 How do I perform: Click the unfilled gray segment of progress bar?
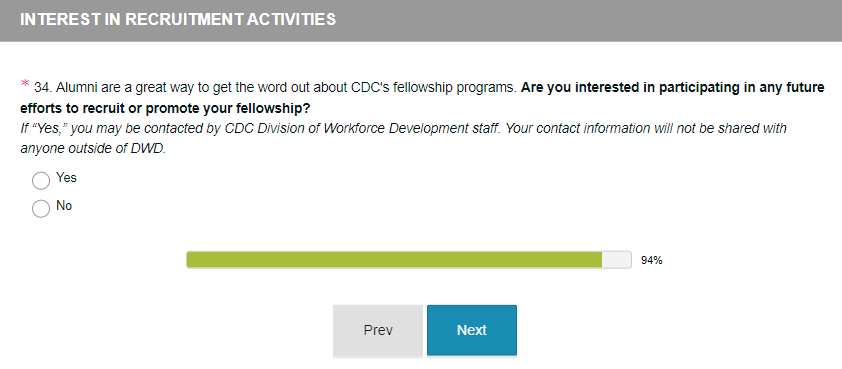click(616, 259)
